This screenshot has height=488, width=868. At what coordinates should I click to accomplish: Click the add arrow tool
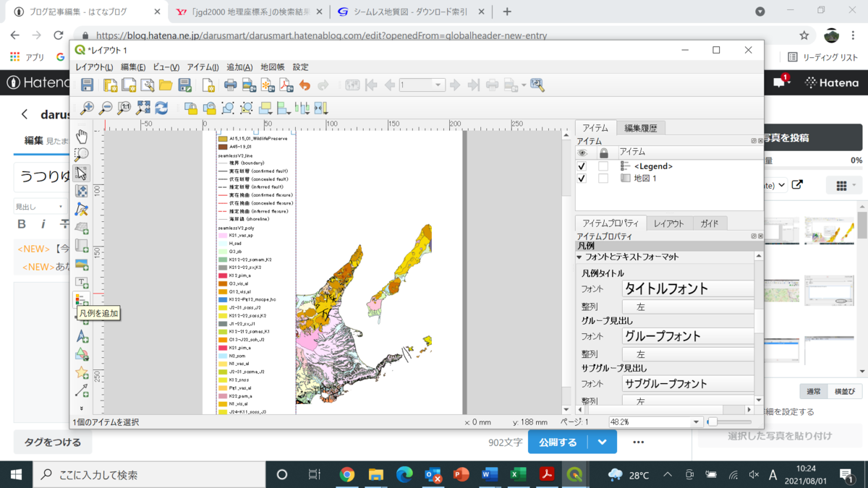[82, 391]
